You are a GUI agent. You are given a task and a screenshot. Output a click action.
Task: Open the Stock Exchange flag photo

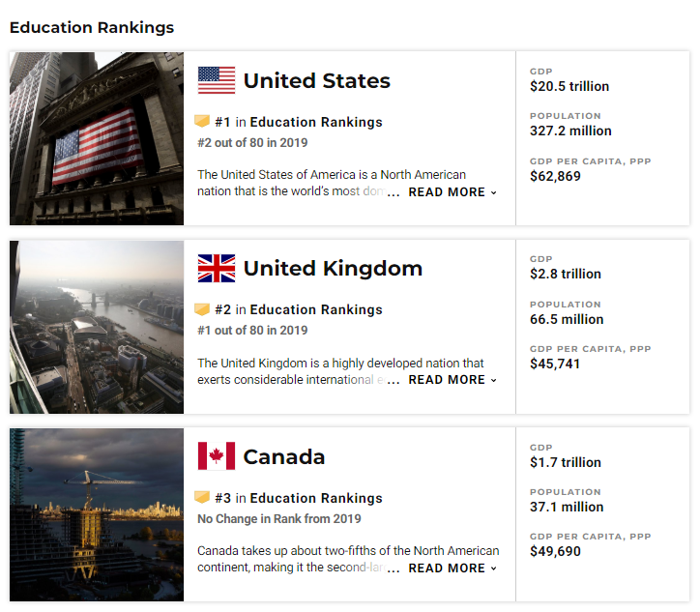[97, 138]
